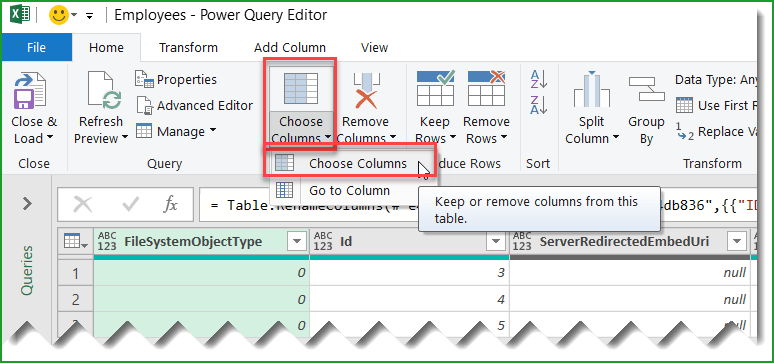Click the Excel logo icon in title bar

tap(20, 15)
